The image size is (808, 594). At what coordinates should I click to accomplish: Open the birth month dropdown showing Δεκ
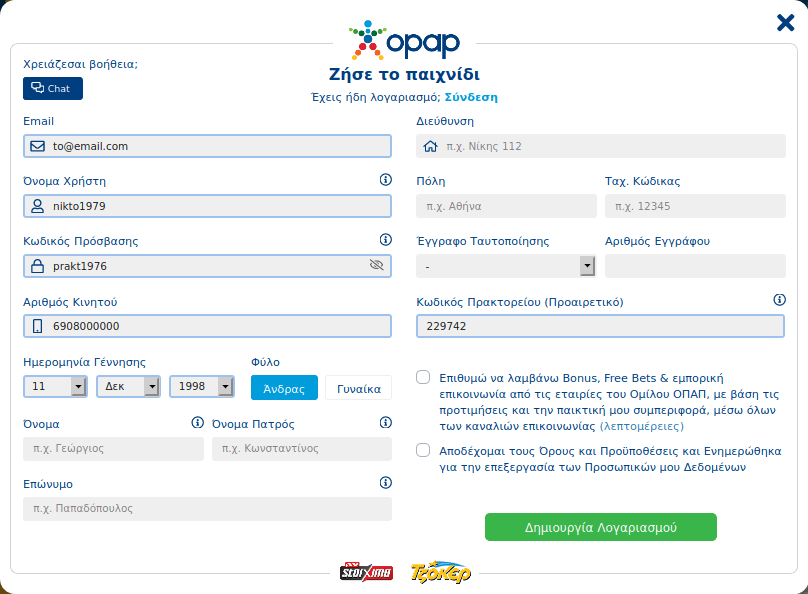pos(128,386)
